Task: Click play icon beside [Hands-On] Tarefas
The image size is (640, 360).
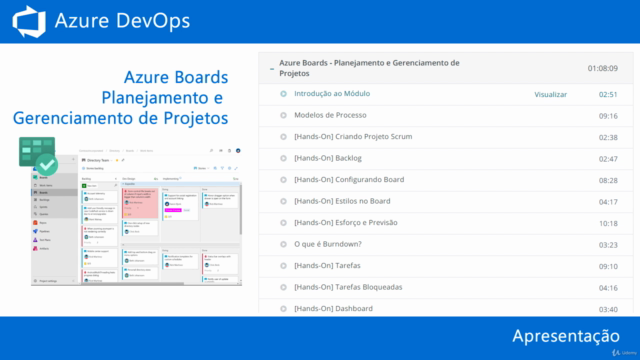Action: 283,266
